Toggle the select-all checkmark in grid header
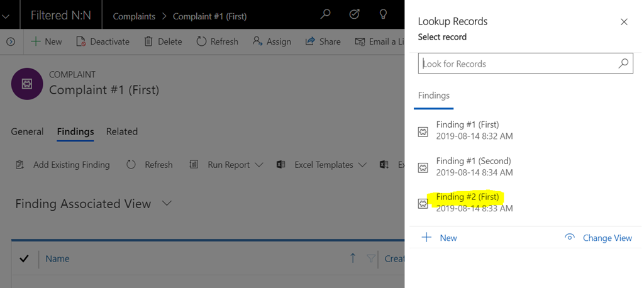Viewport: 644px width, 288px height. (x=24, y=258)
